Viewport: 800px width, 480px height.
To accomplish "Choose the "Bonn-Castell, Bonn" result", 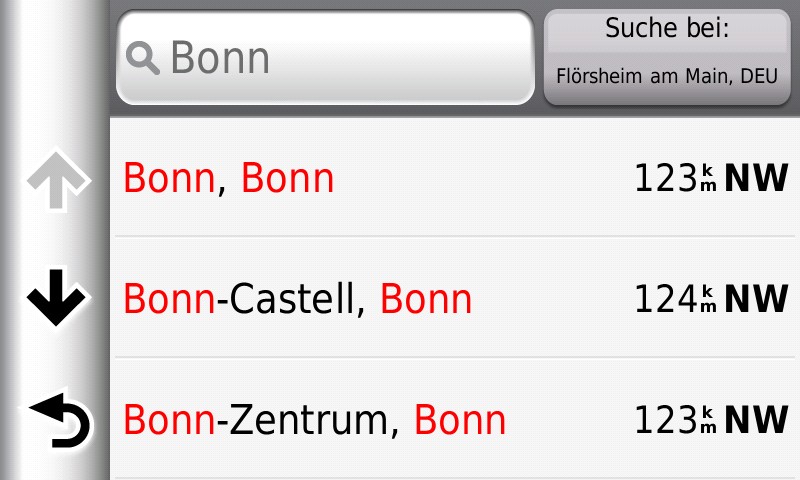I will pos(297,299).
